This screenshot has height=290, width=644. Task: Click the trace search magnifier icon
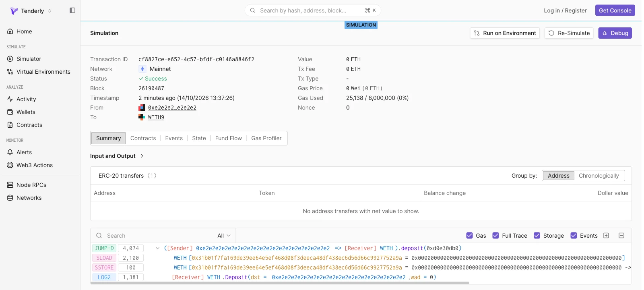pyautogui.click(x=99, y=236)
